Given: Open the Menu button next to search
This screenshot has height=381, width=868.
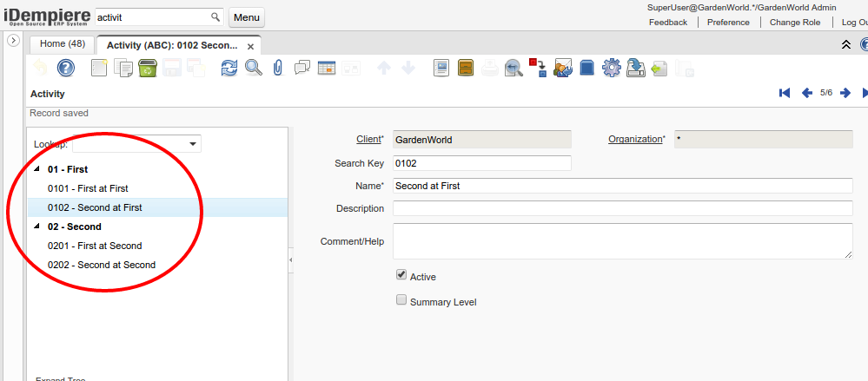Looking at the screenshot, I should 247,17.
